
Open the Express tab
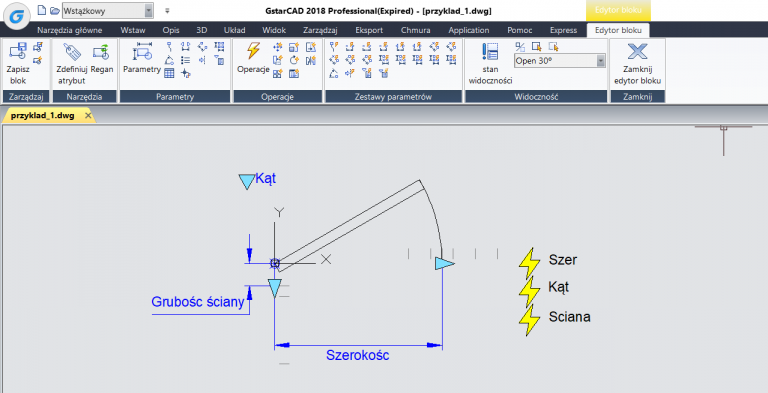[563, 30]
